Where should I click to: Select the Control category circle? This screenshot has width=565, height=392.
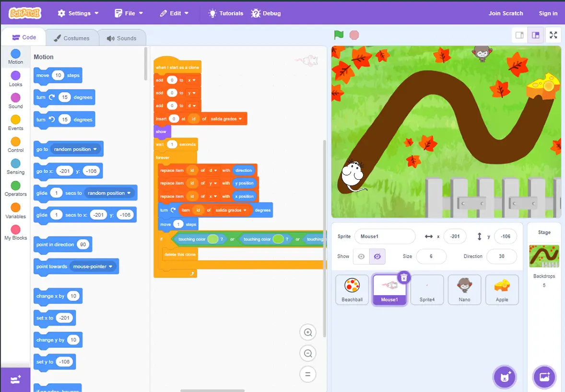pyautogui.click(x=15, y=141)
